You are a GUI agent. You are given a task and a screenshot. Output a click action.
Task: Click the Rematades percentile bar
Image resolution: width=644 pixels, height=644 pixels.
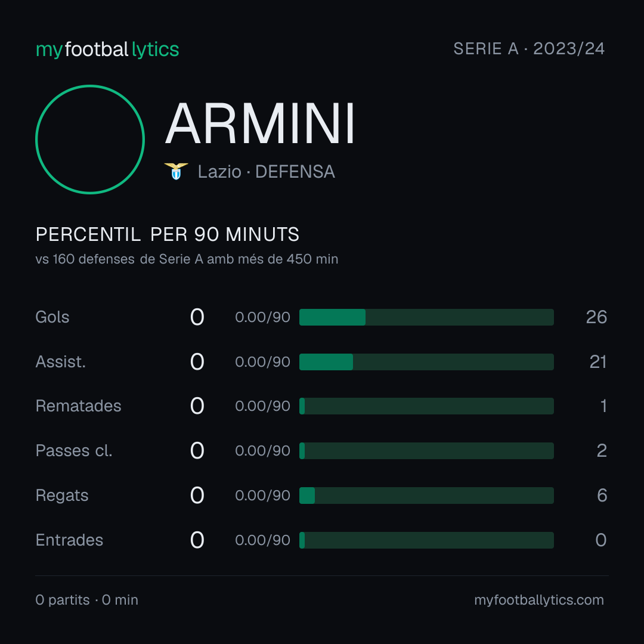426,406
